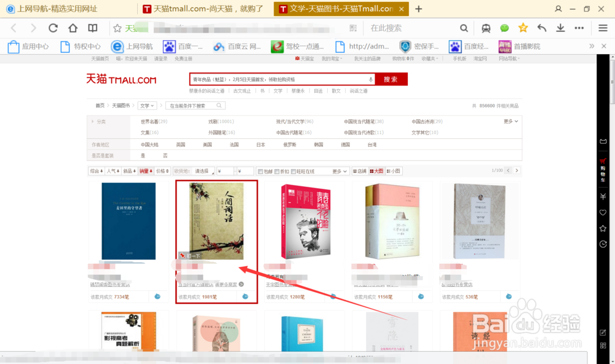Image resolution: width=615 pixels, height=364 pixels.
Task: Click the feedback edit icon in right sidebar
Action: [603, 333]
